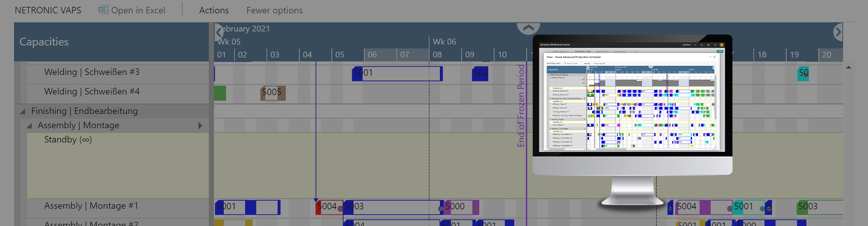Click the Open in Excel label
Screen dimensions: 868x226
pyautogui.click(x=138, y=10)
